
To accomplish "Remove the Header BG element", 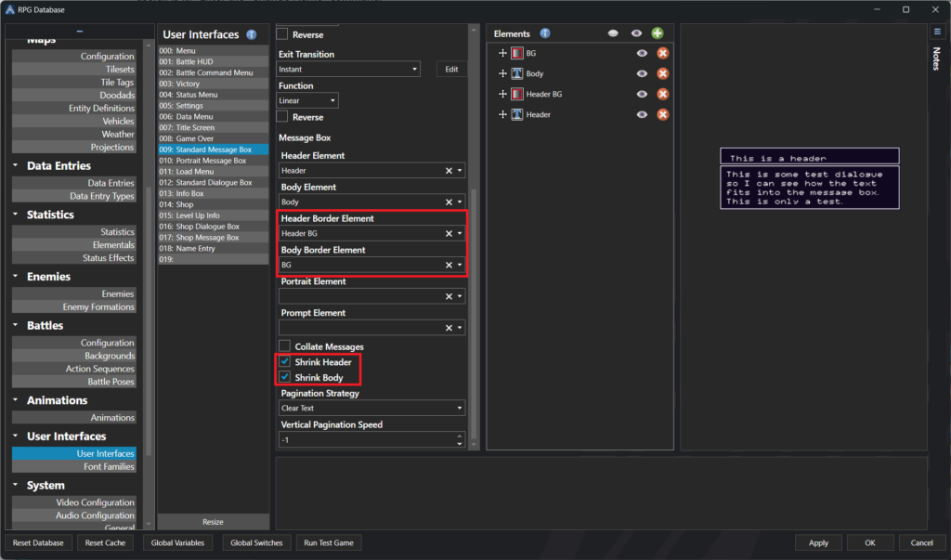I will tap(663, 94).
